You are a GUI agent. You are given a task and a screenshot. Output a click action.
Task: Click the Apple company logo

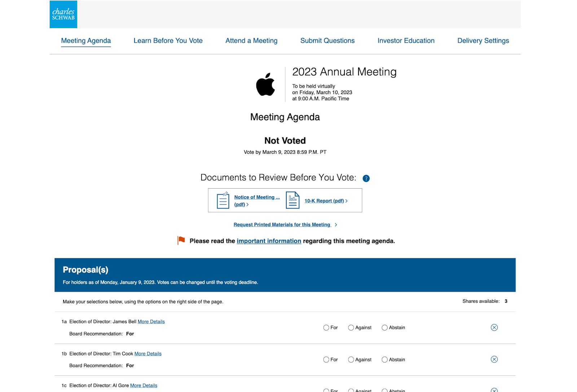click(265, 84)
